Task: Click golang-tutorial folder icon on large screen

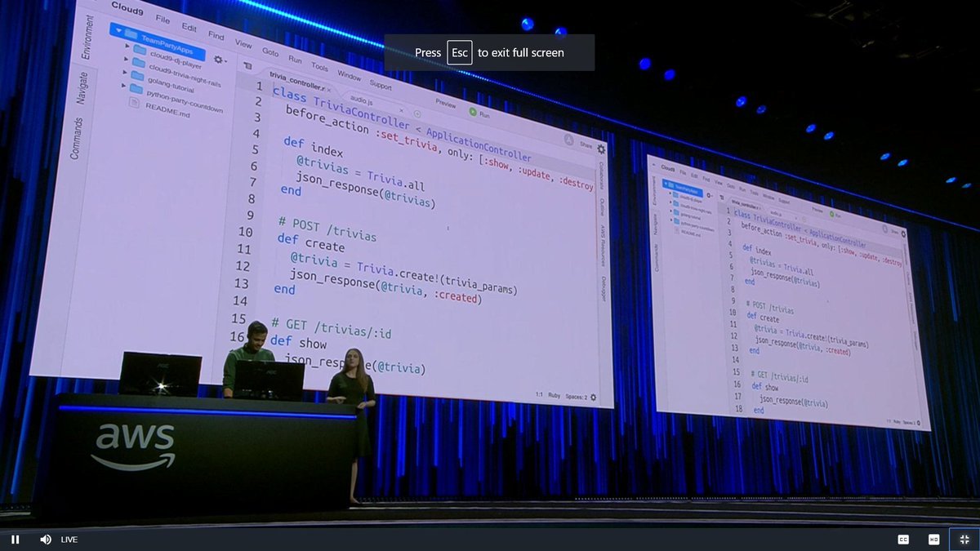Action: point(136,76)
